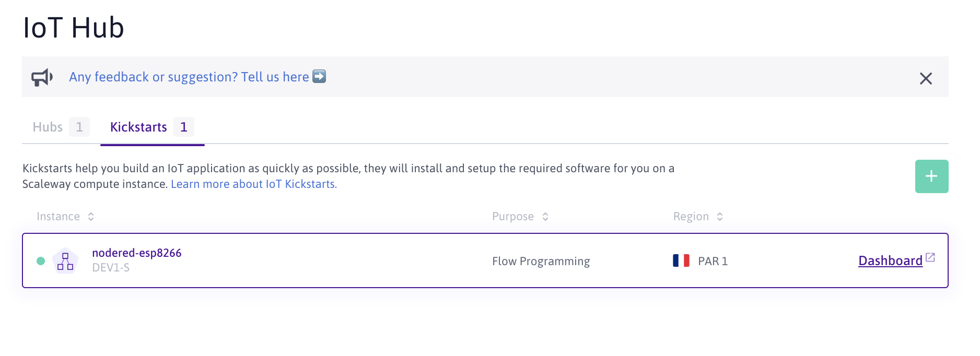This screenshot has height=356, width=980.
Task: Click the Kickstarts count badge
Action: click(183, 127)
